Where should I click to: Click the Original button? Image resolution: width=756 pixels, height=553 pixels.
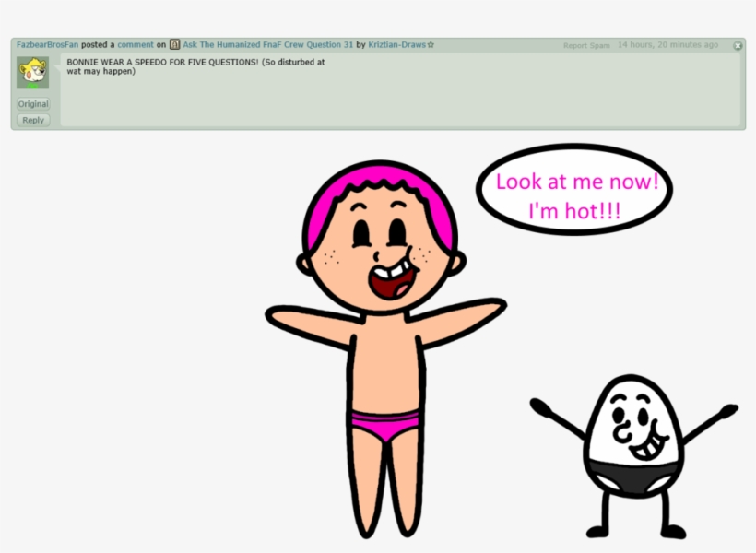tap(33, 104)
